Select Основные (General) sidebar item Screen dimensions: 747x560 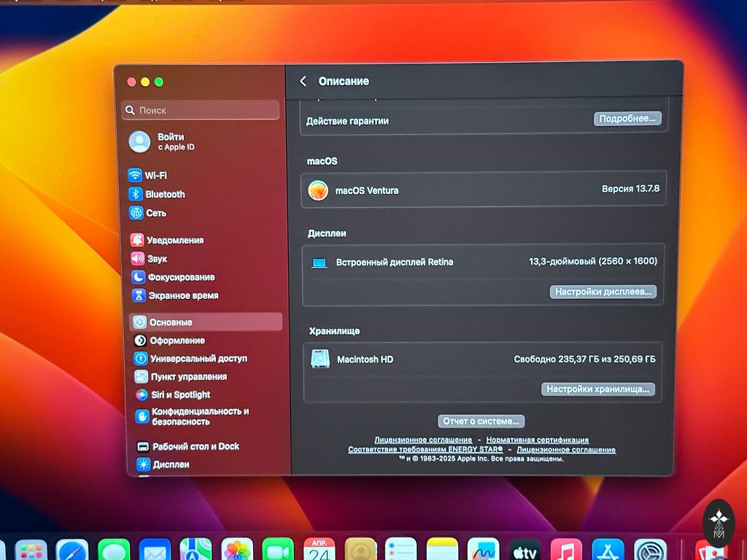[170, 322]
